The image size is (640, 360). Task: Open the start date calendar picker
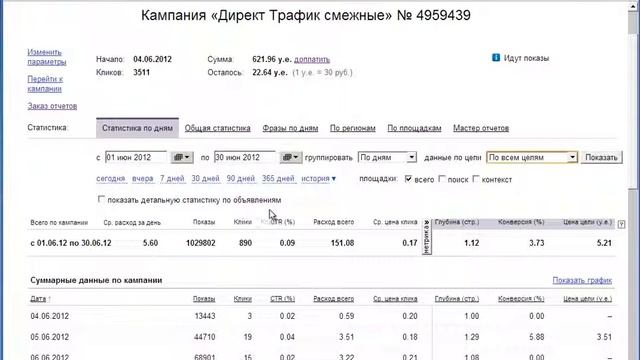[182, 157]
